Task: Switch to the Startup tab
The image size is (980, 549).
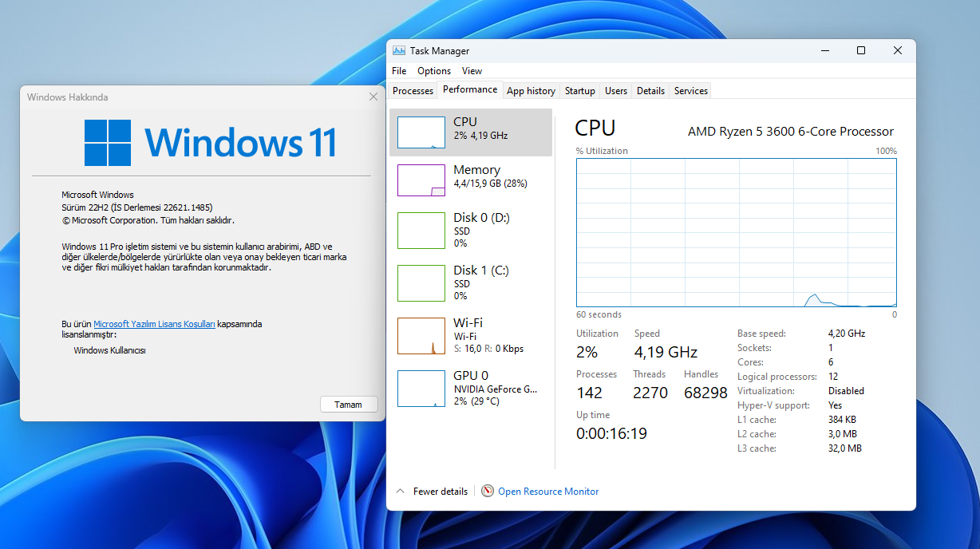Action: point(580,91)
